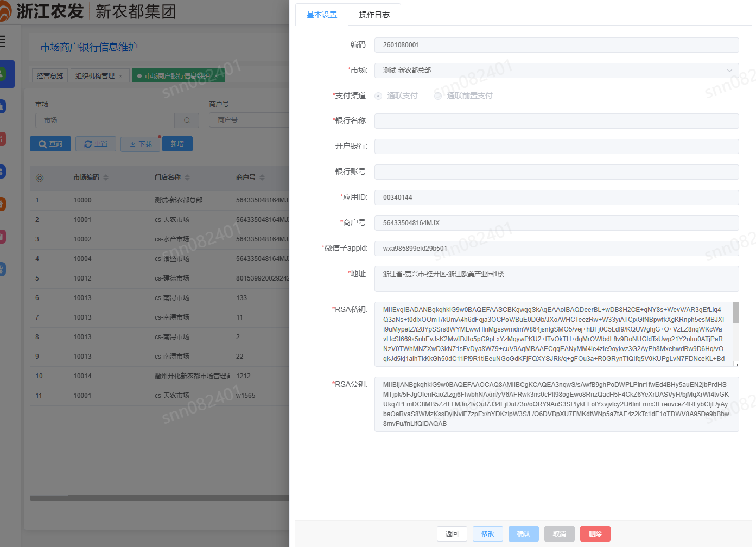Click the 新增 add button
The width and height of the screenshot is (756, 547).
pos(177,144)
